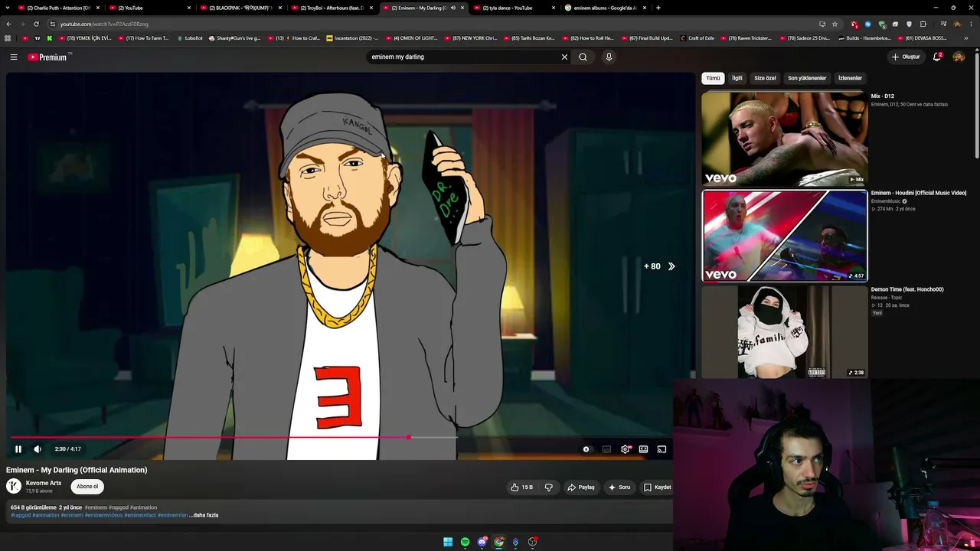Toggle subtitles in the video player
The width and height of the screenshot is (980, 551).
pyautogui.click(x=606, y=449)
